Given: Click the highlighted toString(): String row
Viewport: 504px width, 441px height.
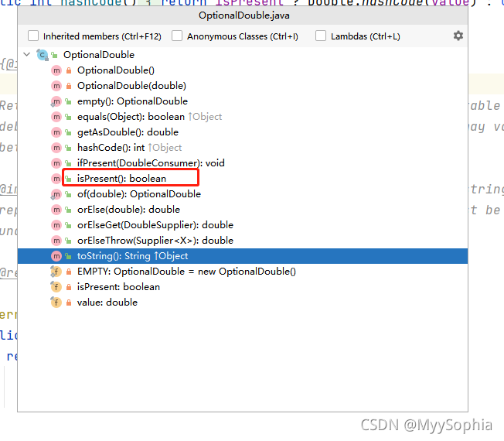Looking at the screenshot, I should point(243,256).
